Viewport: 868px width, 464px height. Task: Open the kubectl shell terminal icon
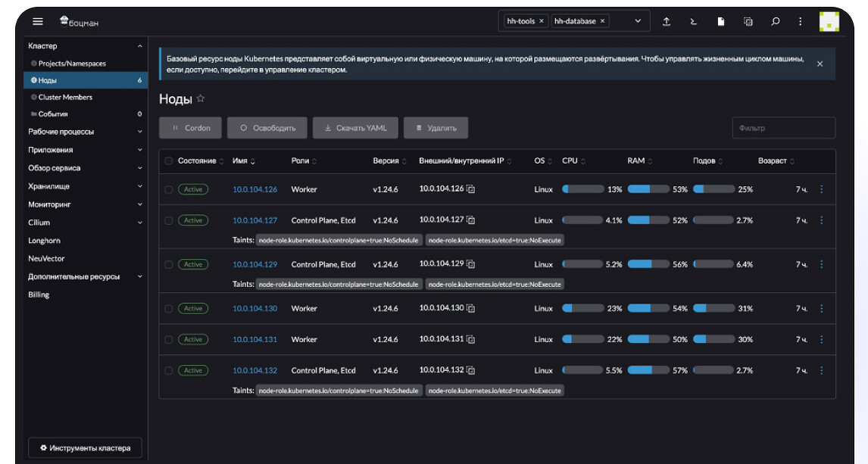[x=693, y=21]
